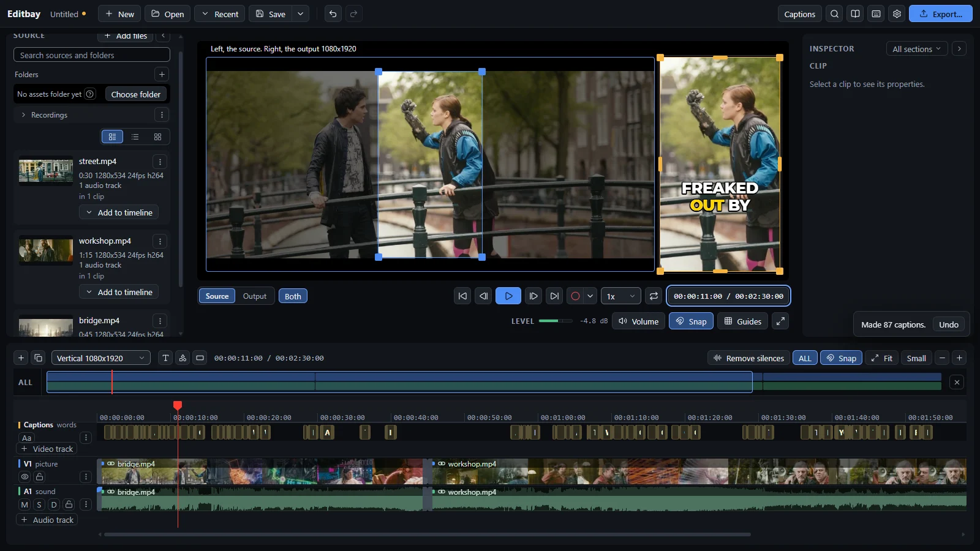
Task: Click Remove silences
Action: pos(748,358)
